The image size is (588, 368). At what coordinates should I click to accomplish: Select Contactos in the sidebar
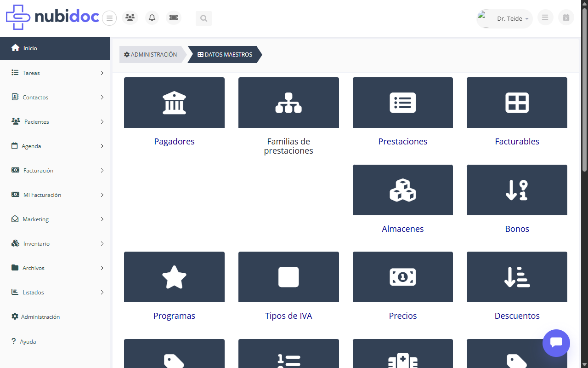(55, 97)
